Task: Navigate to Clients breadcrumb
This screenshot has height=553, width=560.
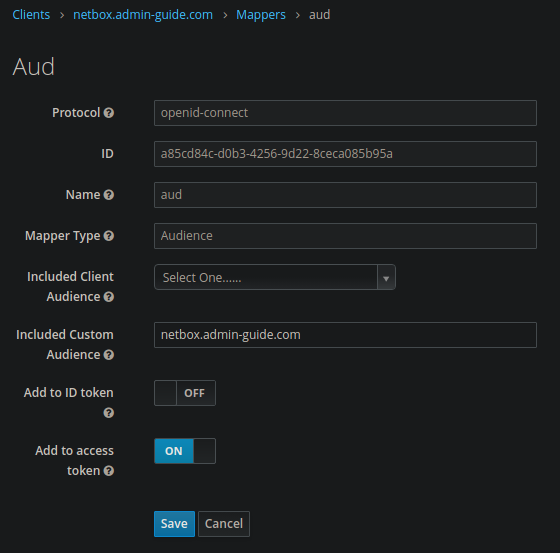Action: pos(31,15)
